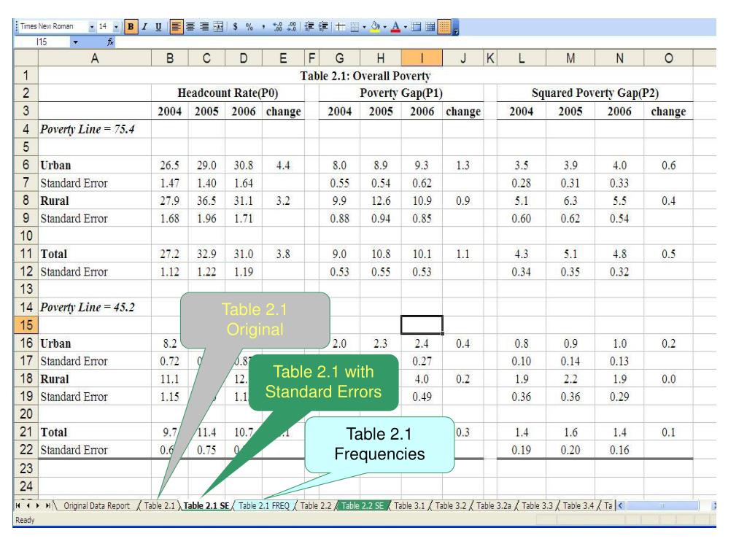This screenshot has width=747, height=560.
Task: Apply red Font Color A
Action: (x=395, y=27)
